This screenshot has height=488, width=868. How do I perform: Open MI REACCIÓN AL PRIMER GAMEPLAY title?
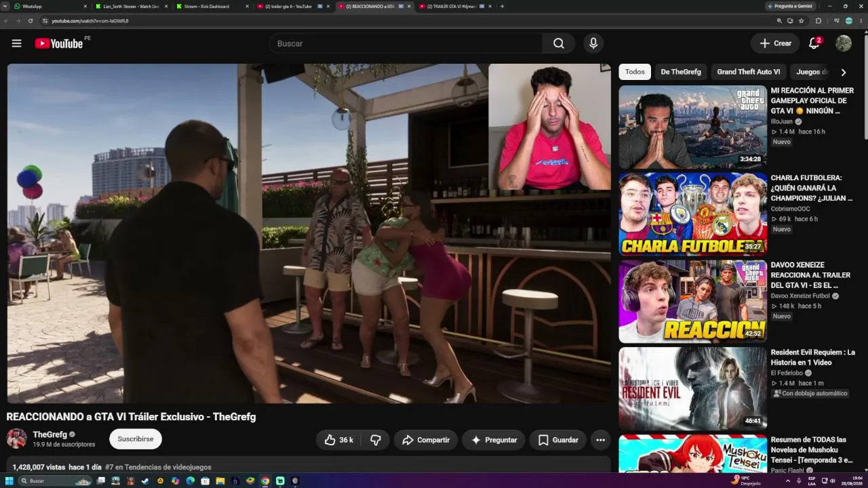coord(812,100)
